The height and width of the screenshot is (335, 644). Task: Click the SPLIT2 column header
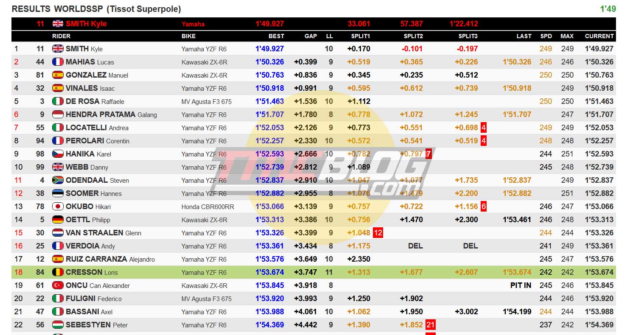413,36
